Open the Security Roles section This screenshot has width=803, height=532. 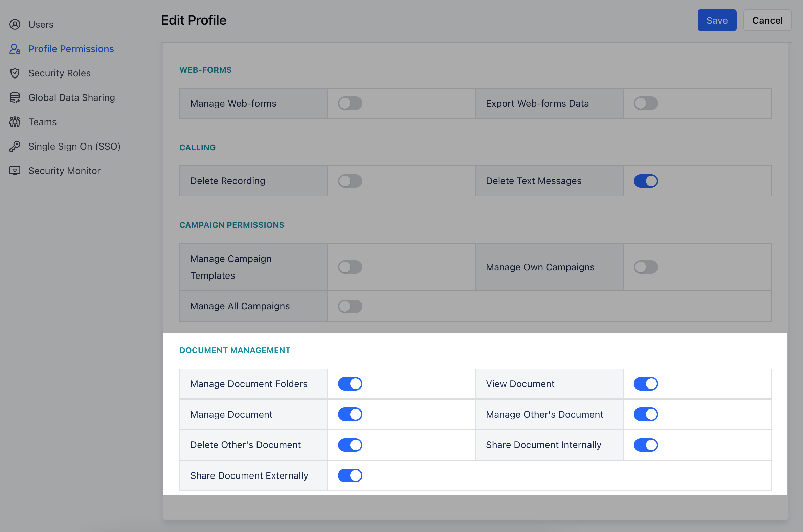[x=59, y=73]
